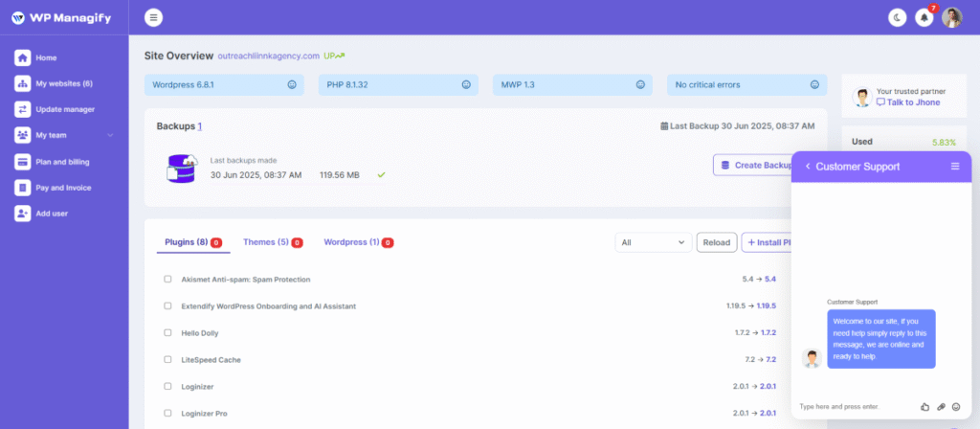This screenshot has width=980, height=429.
Task: Switch to the Wordpress (1) tab
Action: (358, 242)
